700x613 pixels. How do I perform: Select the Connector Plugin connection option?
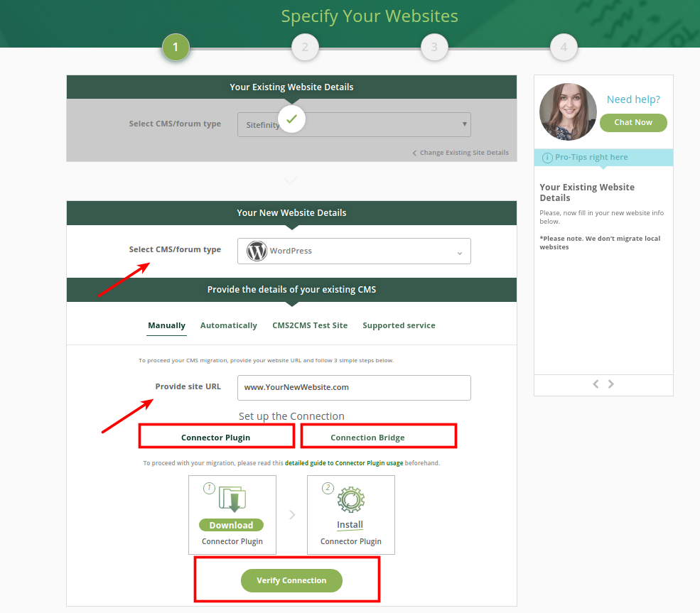coord(217,436)
